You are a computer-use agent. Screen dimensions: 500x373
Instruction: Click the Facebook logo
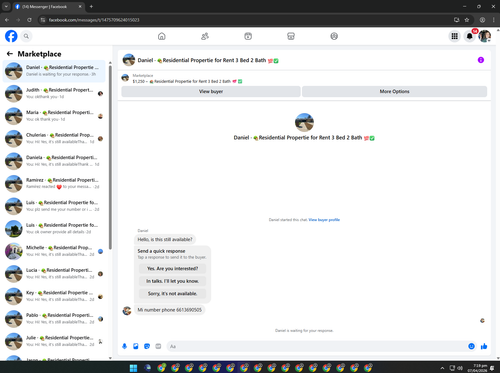[11, 36]
